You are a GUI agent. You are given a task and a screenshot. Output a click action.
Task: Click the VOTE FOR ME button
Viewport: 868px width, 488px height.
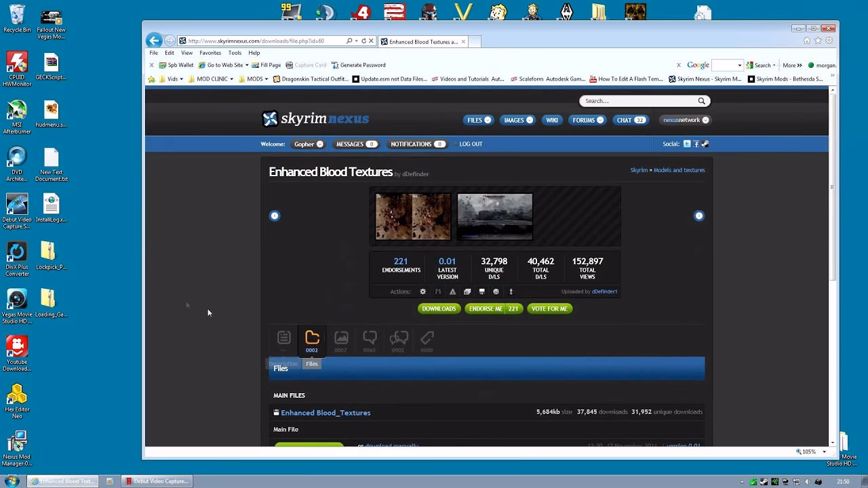(550, 308)
